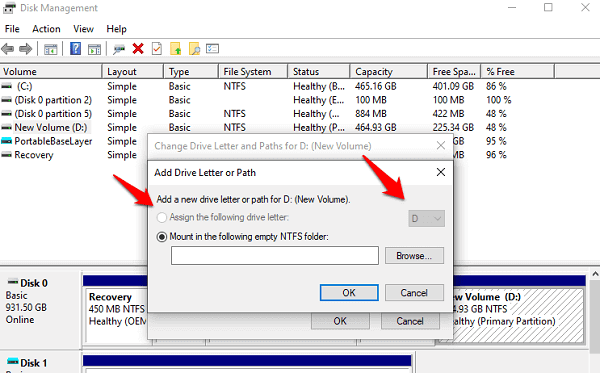The image size is (600, 373).
Task: Click drive icon beside New Volume (D:) row
Action: point(6,127)
